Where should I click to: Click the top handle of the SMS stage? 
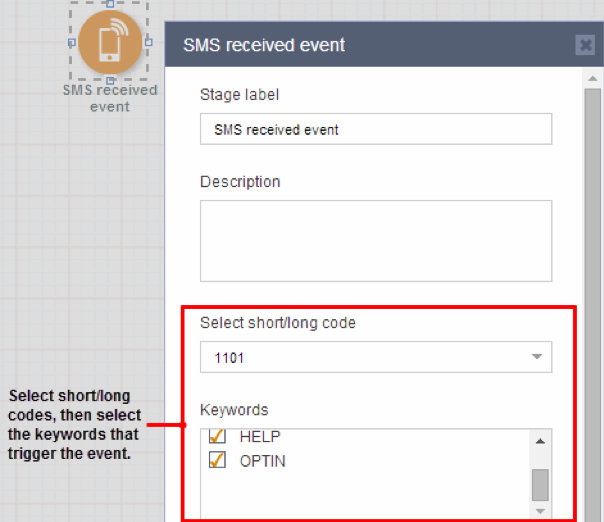click(x=110, y=4)
